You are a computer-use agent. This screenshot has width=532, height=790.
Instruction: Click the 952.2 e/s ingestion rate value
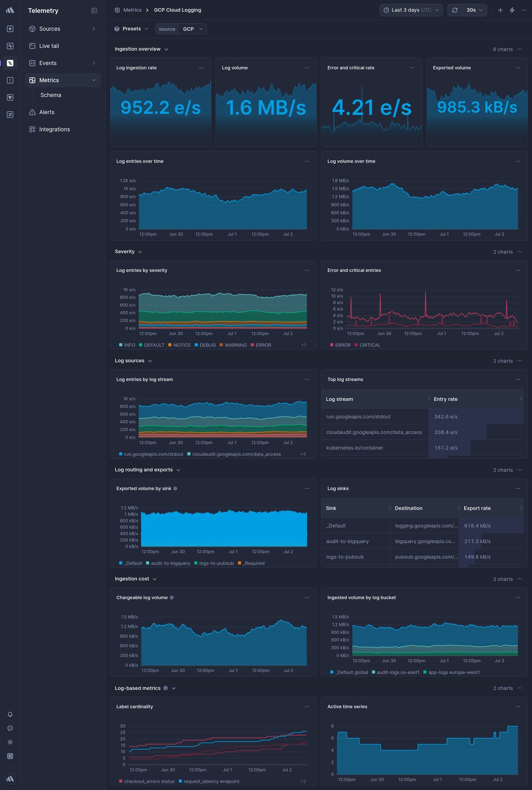(160, 107)
